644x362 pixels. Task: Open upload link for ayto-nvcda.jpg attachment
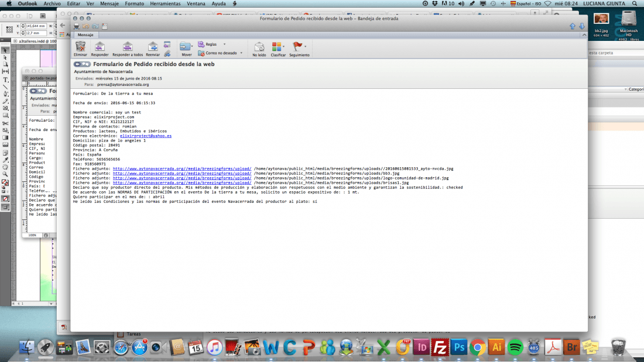(182, 168)
